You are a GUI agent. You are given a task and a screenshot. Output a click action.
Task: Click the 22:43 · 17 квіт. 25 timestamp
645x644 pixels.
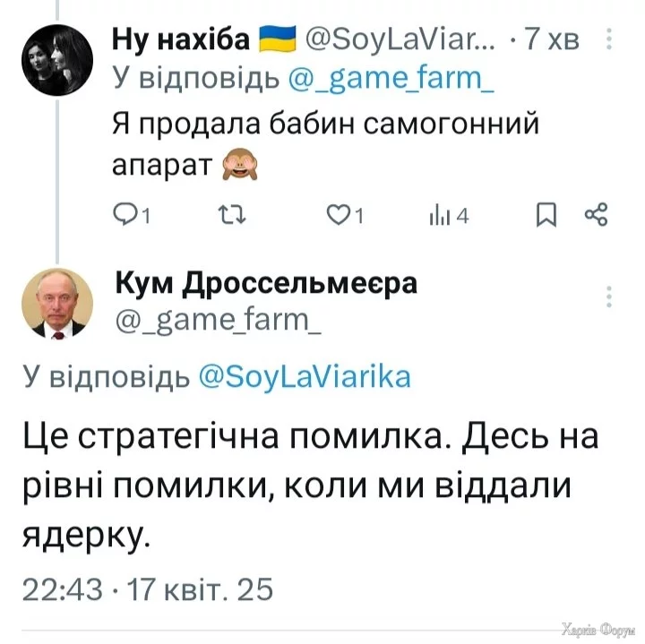coord(146,589)
